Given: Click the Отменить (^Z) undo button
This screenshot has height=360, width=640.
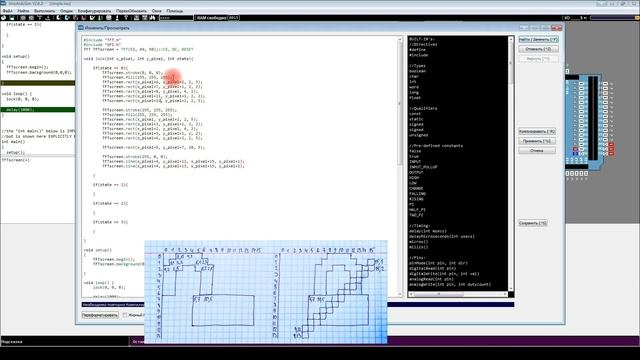Looking at the screenshot, I should (x=538, y=49).
